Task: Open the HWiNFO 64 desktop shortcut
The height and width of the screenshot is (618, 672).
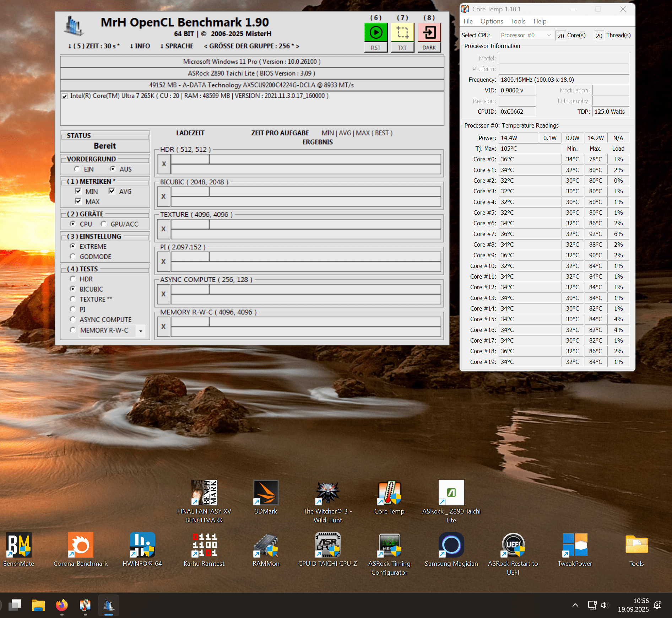Action: (142, 545)
